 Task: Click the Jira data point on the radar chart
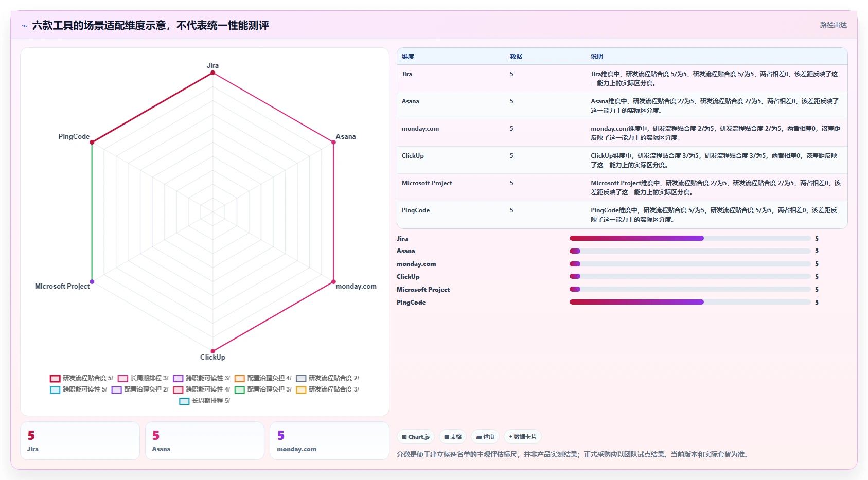(212, 73)
